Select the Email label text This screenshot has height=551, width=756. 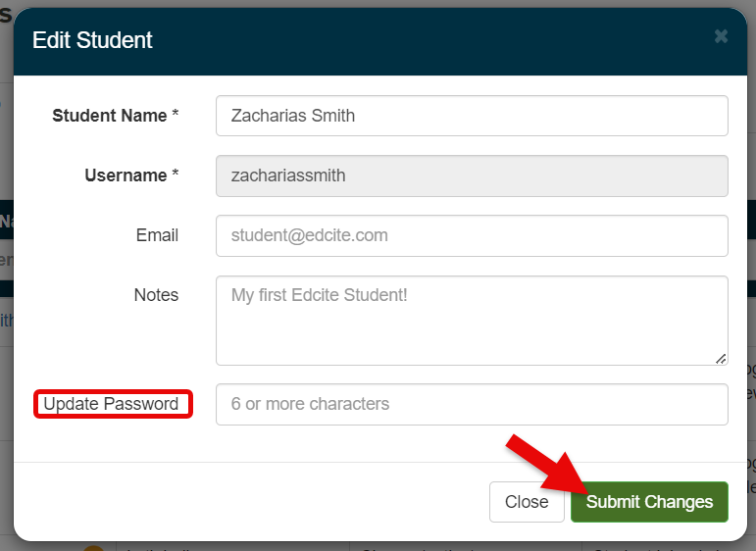coord(157,235)
